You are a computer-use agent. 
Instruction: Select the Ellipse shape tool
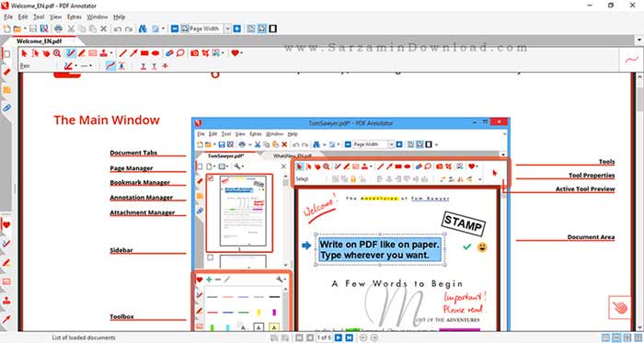pos(155,53)
